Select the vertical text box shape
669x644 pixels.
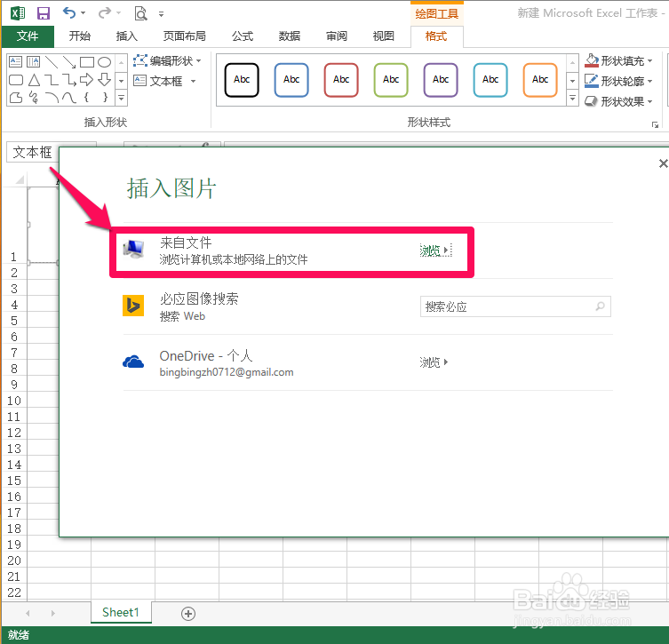pos(33,62)
